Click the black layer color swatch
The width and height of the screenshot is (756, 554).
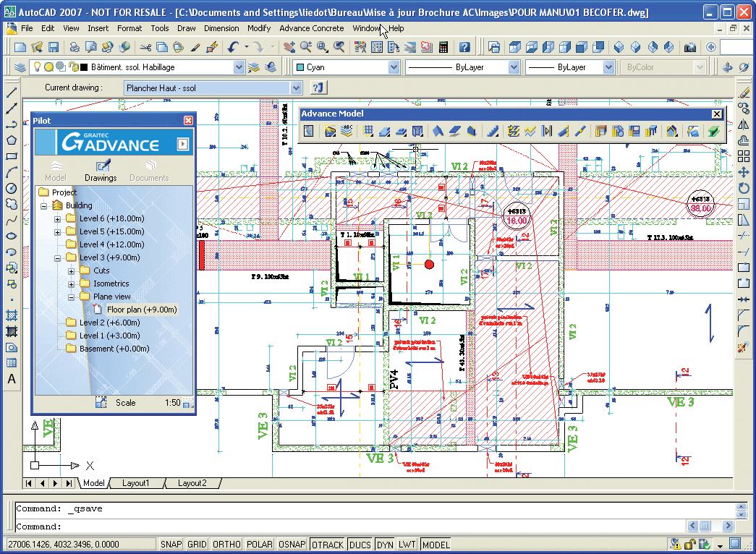click(x=83, y=67)
